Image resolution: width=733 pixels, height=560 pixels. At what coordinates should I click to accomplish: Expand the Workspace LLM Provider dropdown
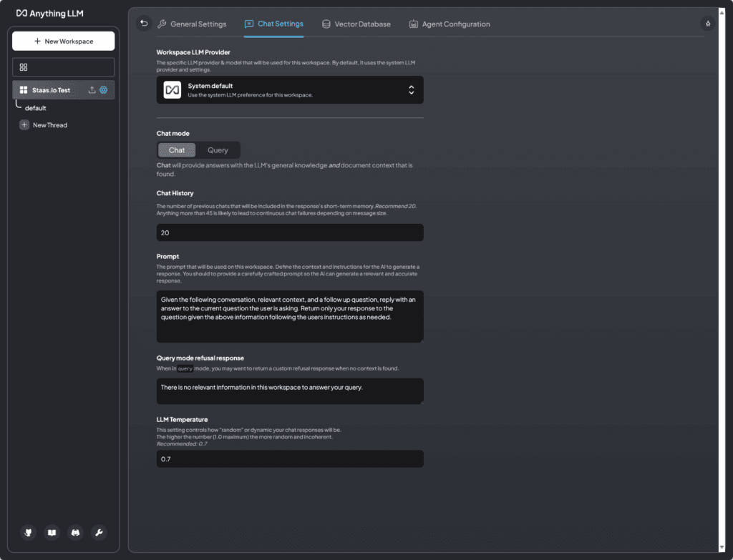click(290, 89)
